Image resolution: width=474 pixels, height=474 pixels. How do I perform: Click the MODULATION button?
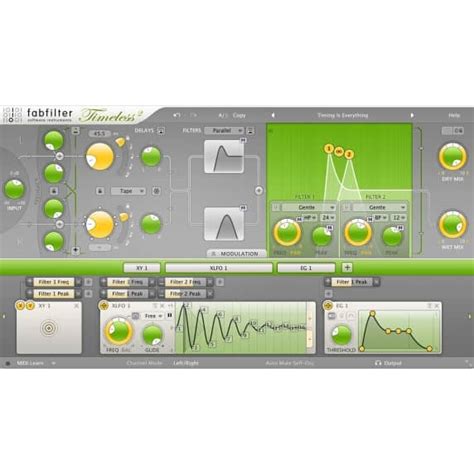(x=236, y=254)
